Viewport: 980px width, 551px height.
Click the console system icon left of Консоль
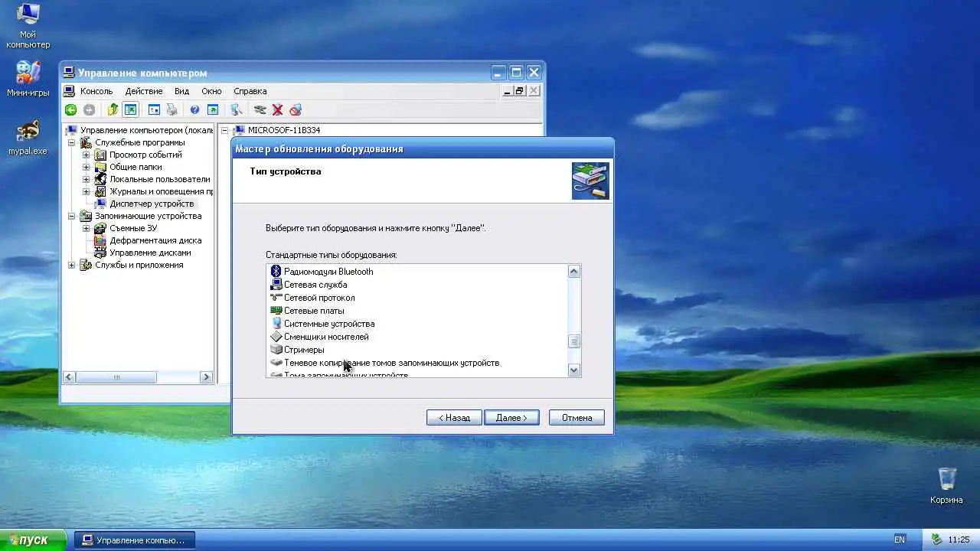point(70,91)
